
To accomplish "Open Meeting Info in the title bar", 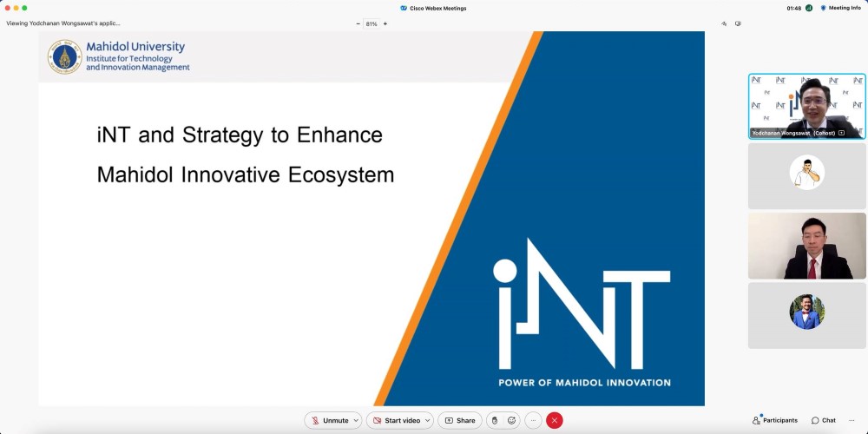I will [x=840, y=8].
